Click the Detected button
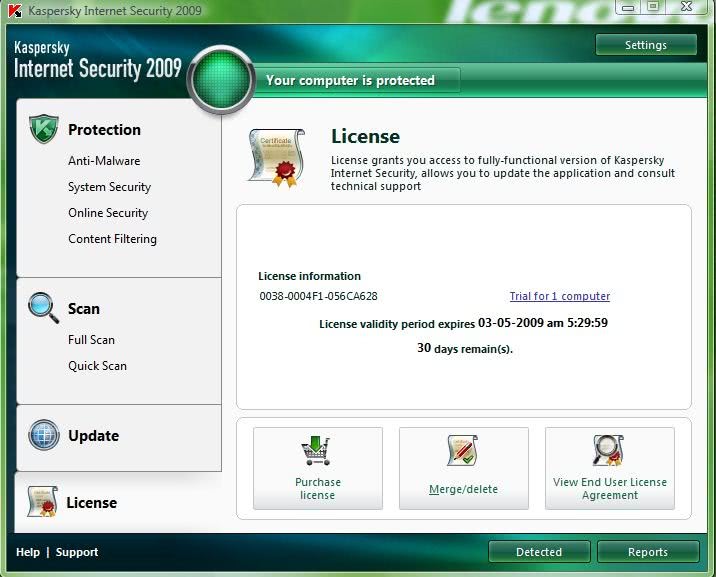716x577 pixels. pos(539,552)
